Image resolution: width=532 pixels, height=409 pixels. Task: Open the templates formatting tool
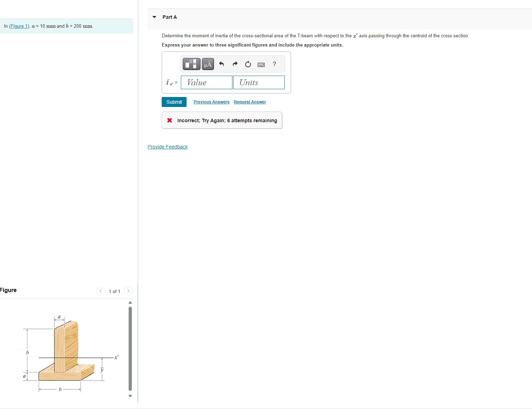pyautogui.click(x=192, y=64)
